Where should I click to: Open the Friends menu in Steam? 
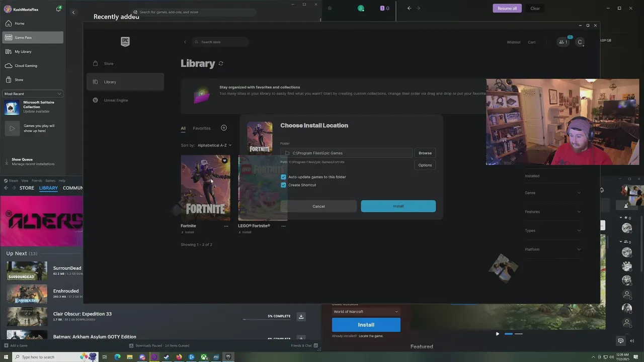[x=37, y=180]
